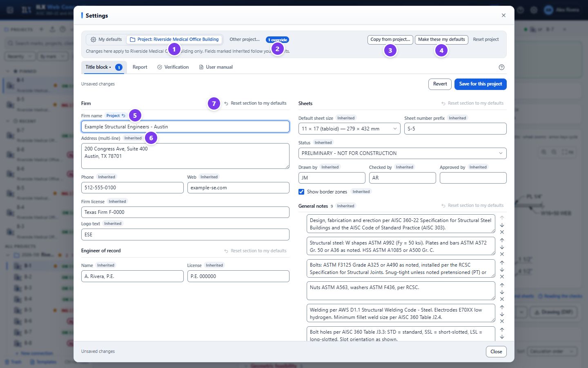
Task: Click the '1 override' badge
Action: pos(278,40)
